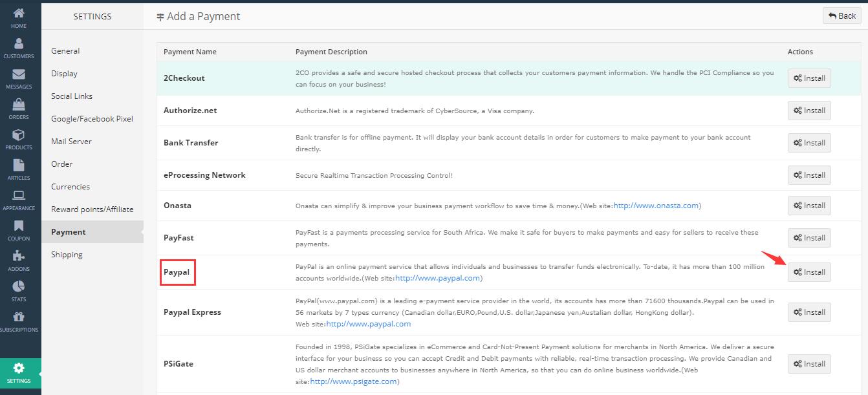Install the Paypal payment method
The image size is (868, 395).
pos(809,272)
